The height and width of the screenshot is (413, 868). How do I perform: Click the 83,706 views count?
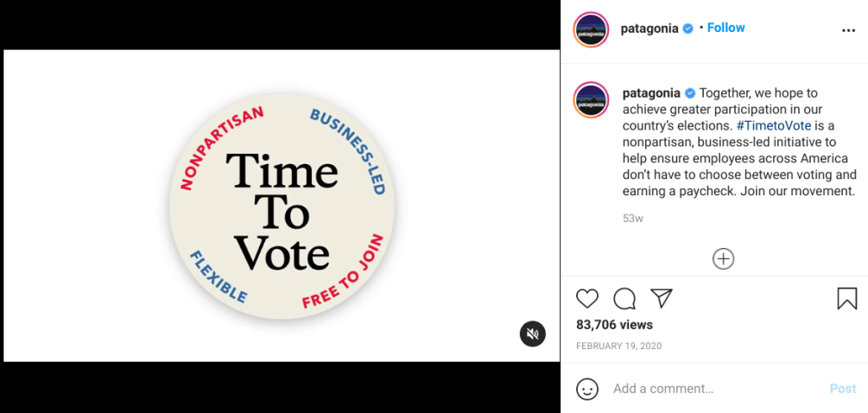point(614,325)
